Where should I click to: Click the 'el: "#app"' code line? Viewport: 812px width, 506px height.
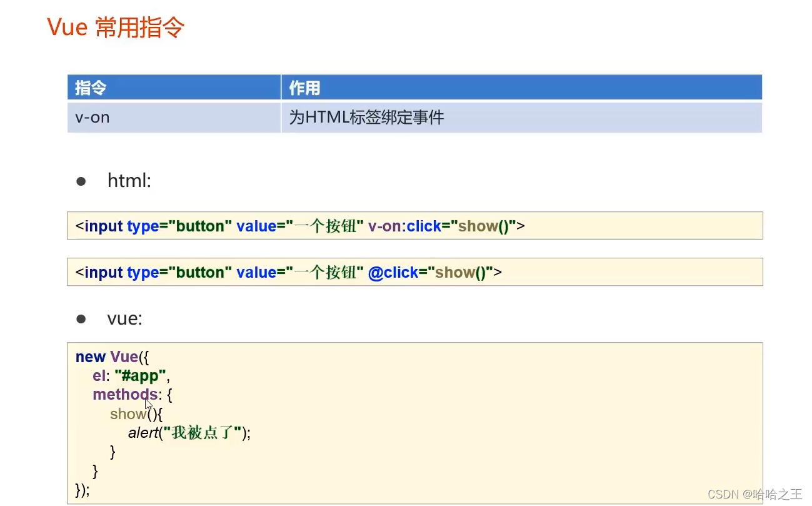131,376
